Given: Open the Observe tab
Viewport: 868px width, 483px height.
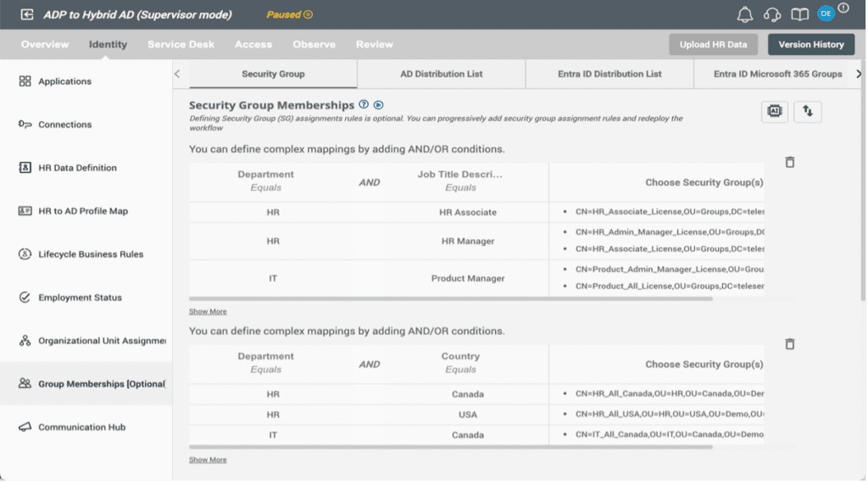Looking at the screenshot, I should coord(314,44).
